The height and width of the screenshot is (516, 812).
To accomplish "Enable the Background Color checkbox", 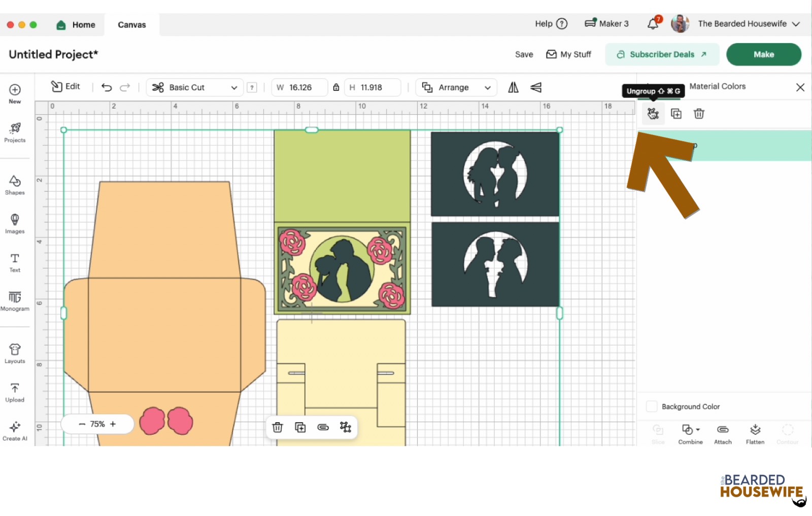I will tap(652, 406).
